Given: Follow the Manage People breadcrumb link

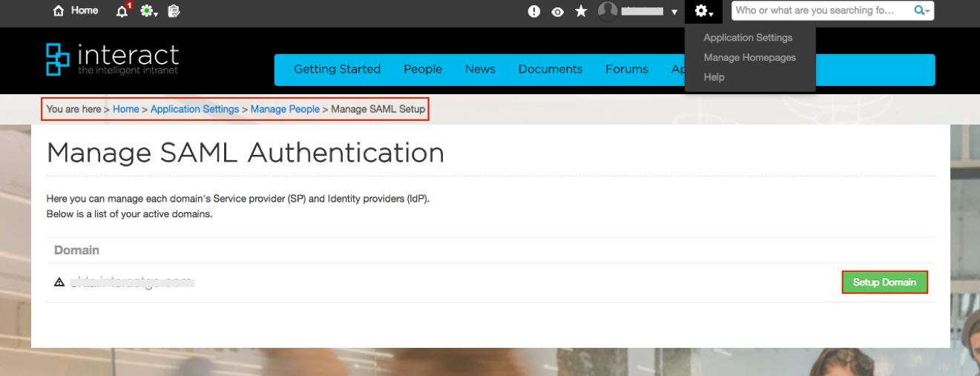Looking at the screenshot, I should coord(285,109).
